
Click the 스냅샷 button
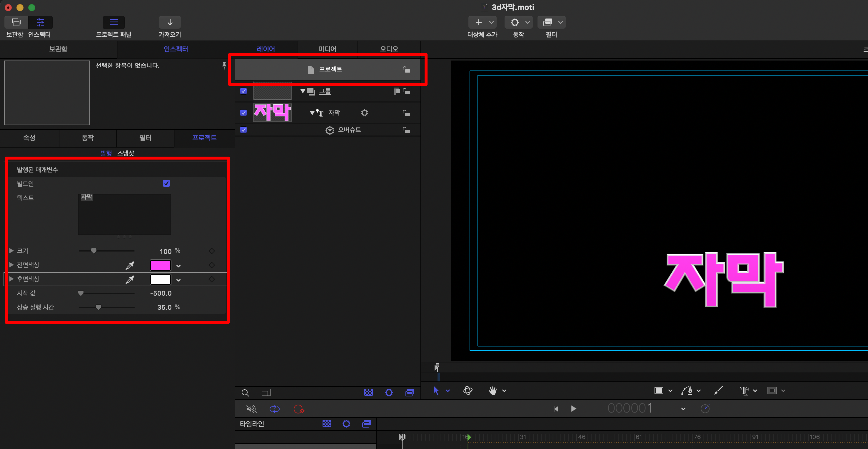[x=126, y=153]
